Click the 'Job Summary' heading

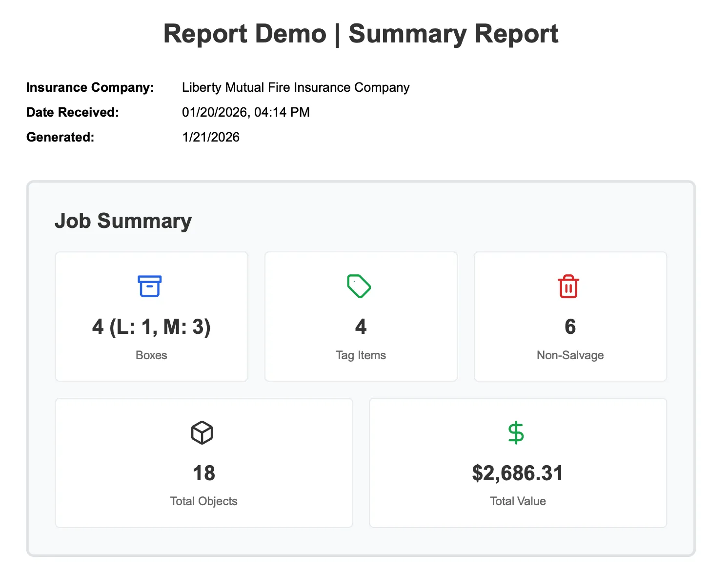tap(123, 221)
